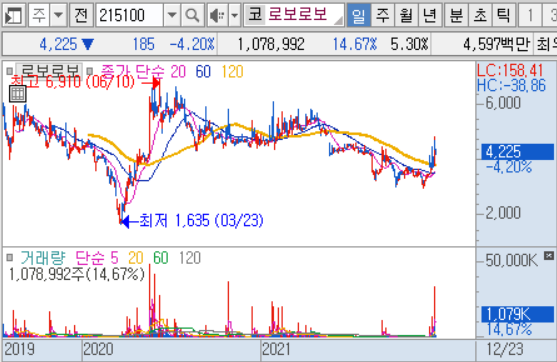Select the 일 daily chart tab
This screenshot has width=557, height=362.
tap(358, 15)
